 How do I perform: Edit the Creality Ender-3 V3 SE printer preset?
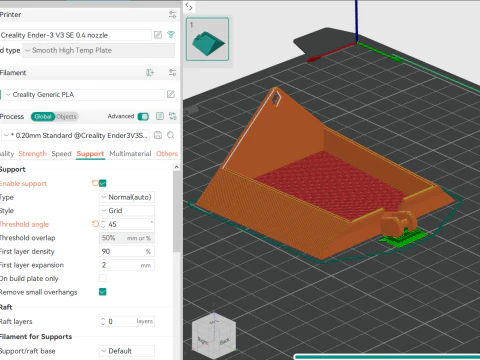158,35
